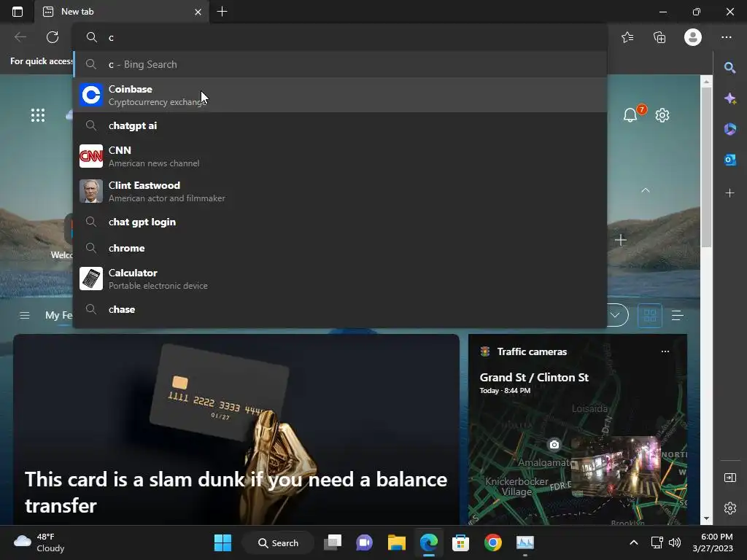This screenshot has height=560, width=747.
Task: Click the taskbar Search box
Action: 278,542
